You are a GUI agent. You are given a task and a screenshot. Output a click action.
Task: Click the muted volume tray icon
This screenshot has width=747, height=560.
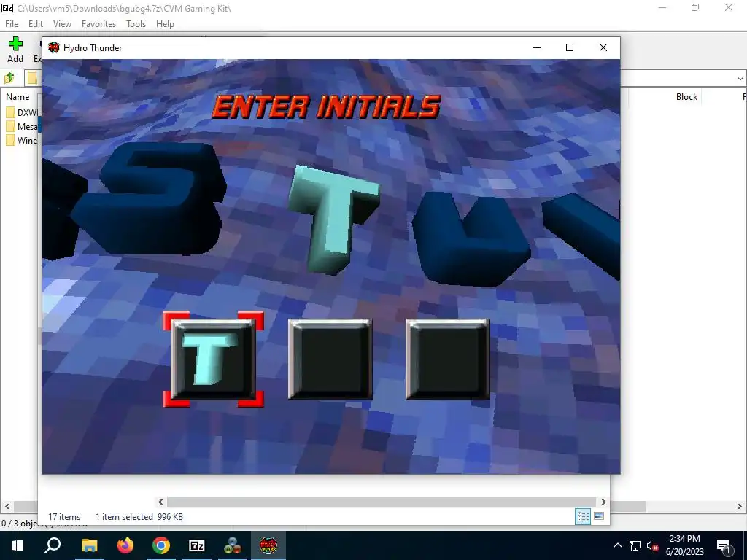tap(653, 545)
